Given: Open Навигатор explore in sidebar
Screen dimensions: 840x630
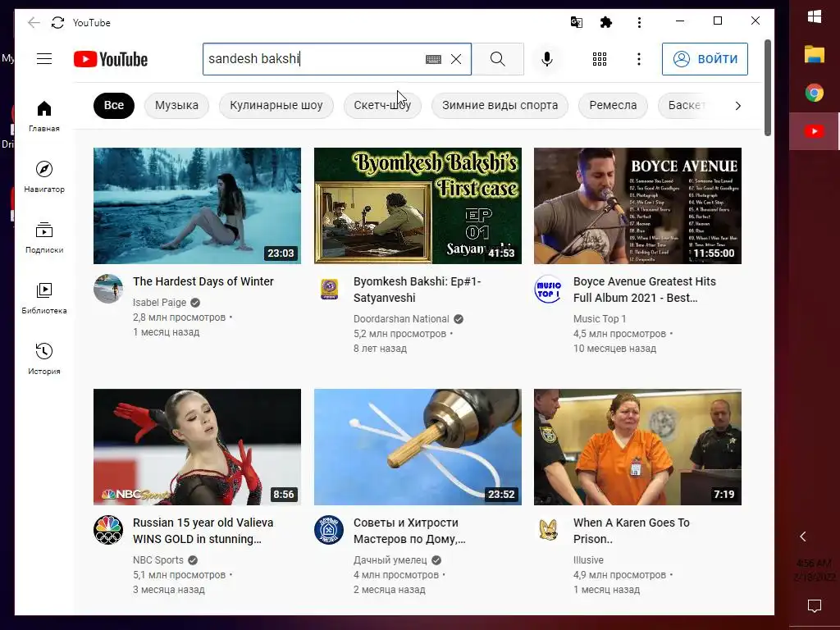Looking at the screenshot, I should pyautogui.click(x=44, y=177).
